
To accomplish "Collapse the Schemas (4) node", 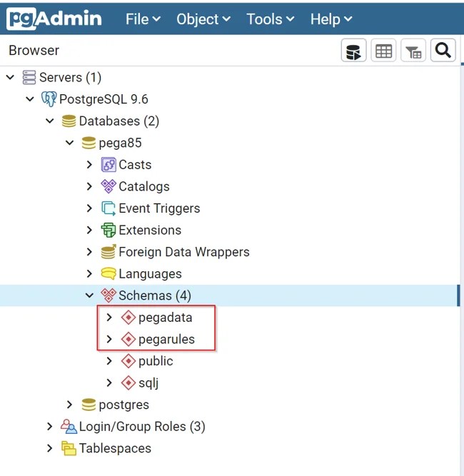I will pos(89,295).
